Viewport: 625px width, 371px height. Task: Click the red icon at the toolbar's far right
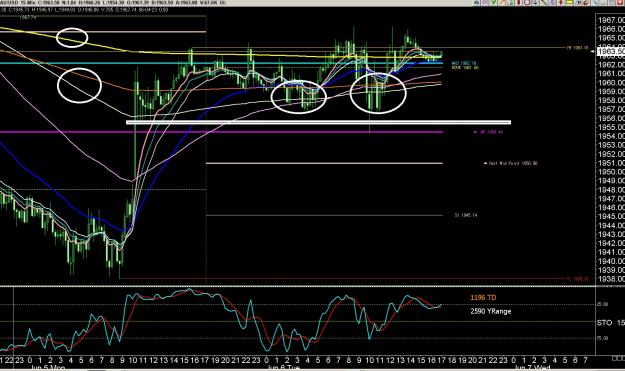[x=620, y=2]
